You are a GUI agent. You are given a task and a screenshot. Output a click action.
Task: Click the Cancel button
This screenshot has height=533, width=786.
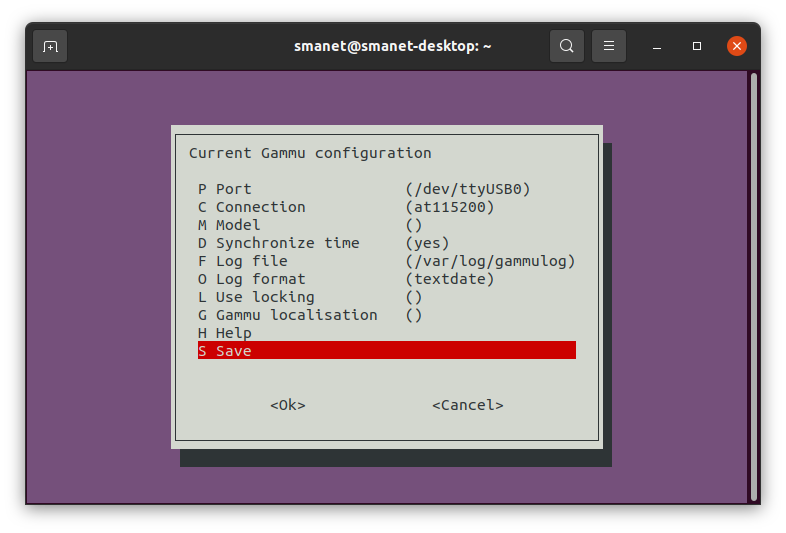(468, 405)
